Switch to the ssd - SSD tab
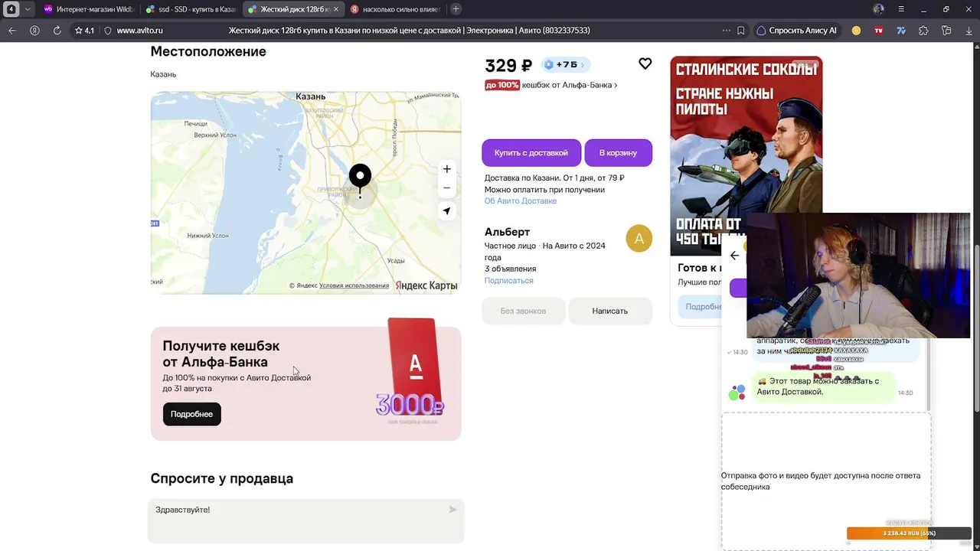The height and width of the screenshot is (551, 980). 191,9
